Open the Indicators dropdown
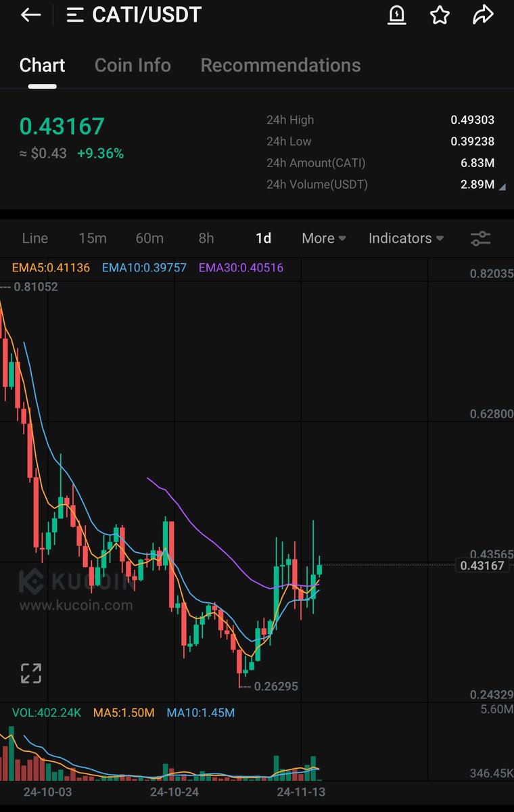Image resolution: width=514 pixels, height=812 pixels. click(x=406, y=238)
